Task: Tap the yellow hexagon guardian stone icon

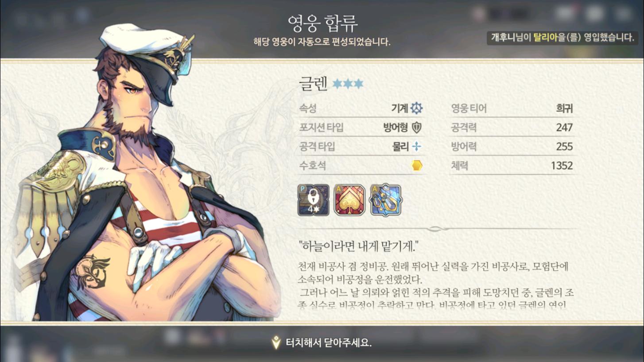Action: point(417,166)
